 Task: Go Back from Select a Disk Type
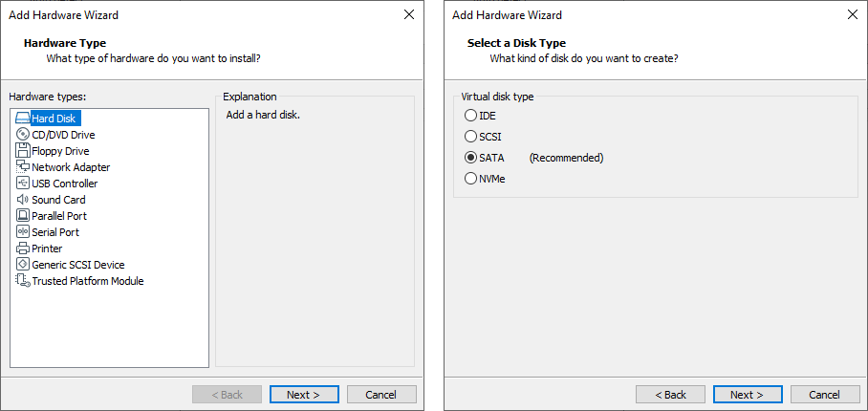[670, 395]
